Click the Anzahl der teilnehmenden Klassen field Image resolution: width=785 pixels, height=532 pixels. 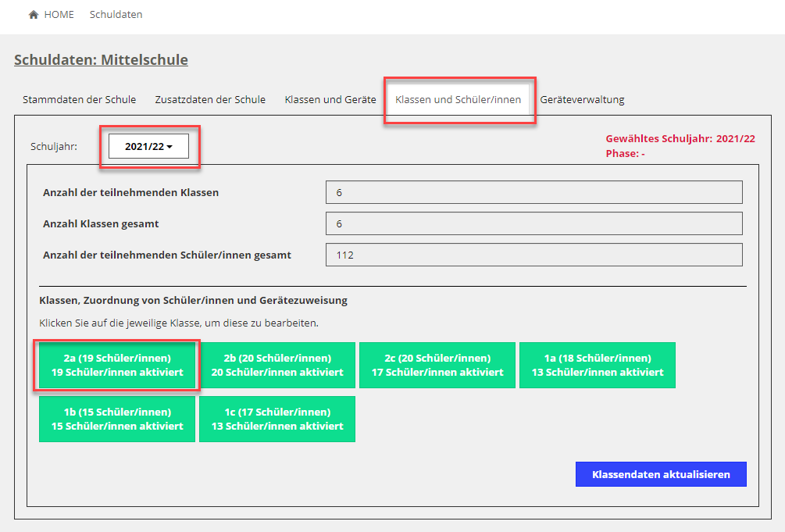click(533, 193)
